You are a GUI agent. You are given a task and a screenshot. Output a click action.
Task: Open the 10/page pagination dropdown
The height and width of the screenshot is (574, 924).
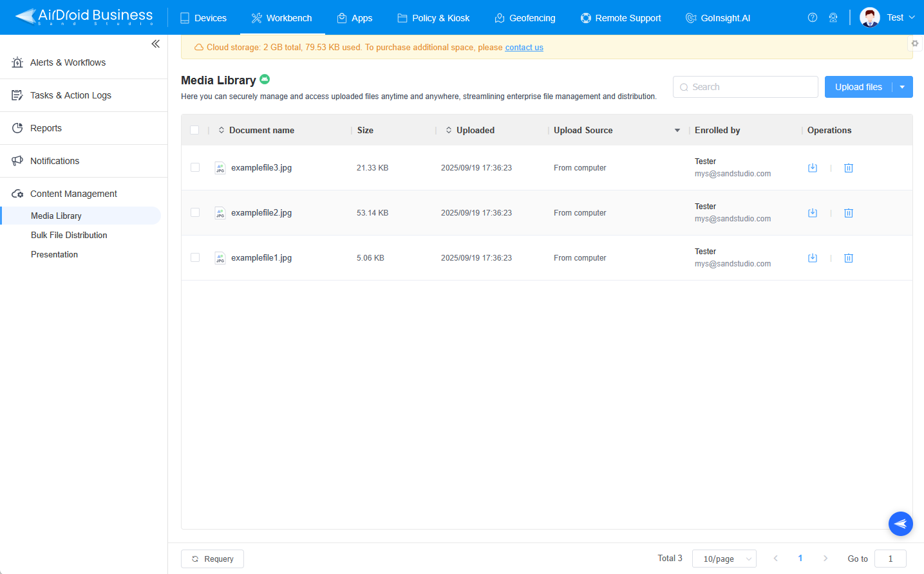(x=724, y=559)
